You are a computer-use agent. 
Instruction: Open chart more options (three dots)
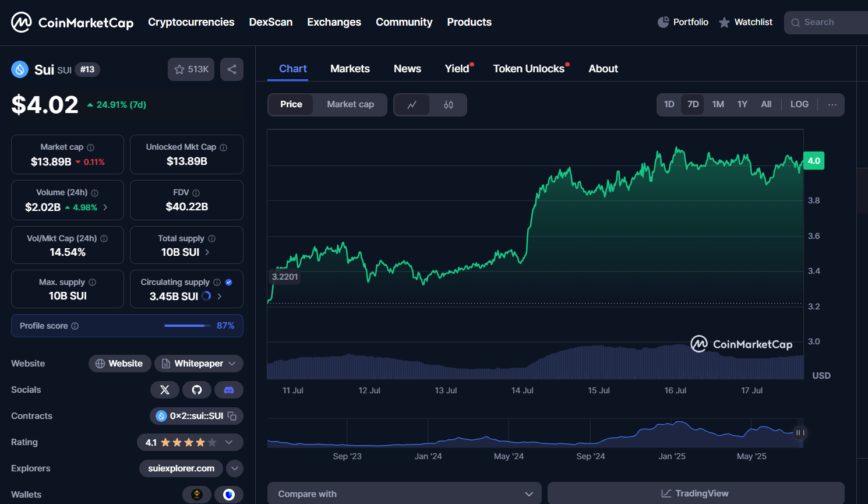coord(832,105)
